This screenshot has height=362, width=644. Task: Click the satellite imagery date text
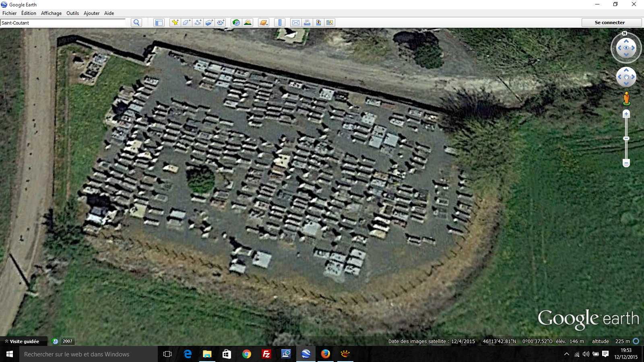(x=431, y=341)
